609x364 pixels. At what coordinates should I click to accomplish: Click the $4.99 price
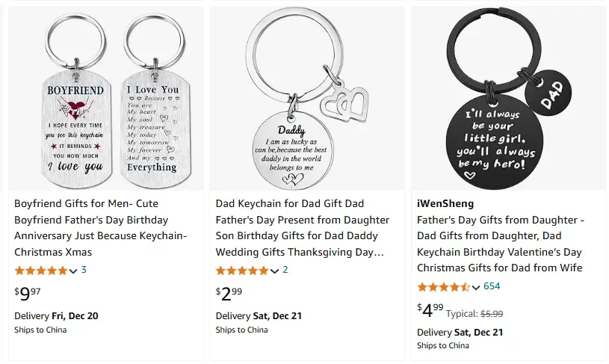tap(430, 310)
